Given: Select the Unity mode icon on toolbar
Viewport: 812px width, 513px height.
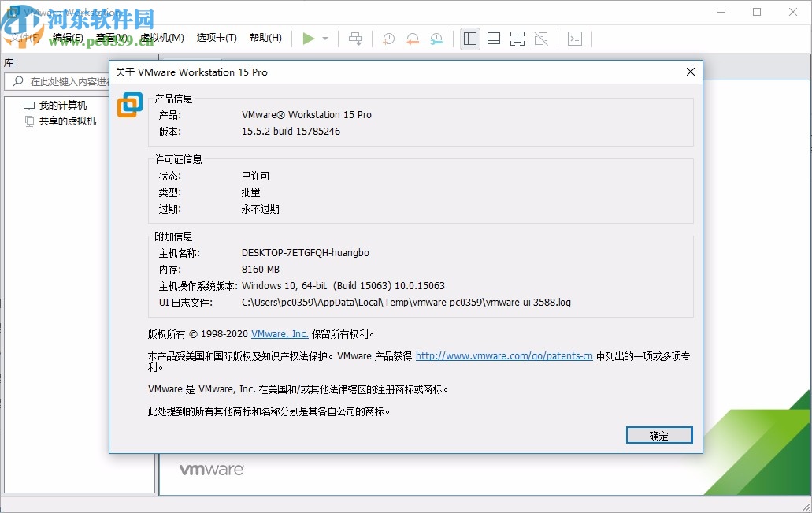Looking at the screenshot, I should pos(540,38).
